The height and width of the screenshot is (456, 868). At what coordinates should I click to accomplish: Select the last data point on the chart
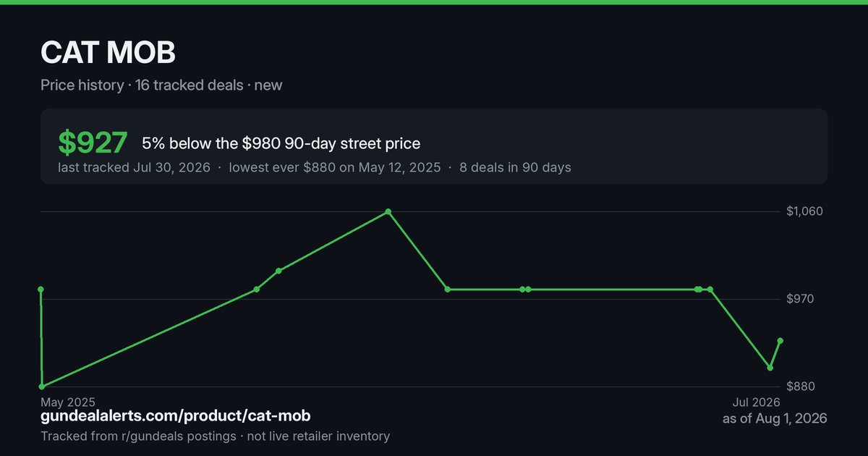780,341
